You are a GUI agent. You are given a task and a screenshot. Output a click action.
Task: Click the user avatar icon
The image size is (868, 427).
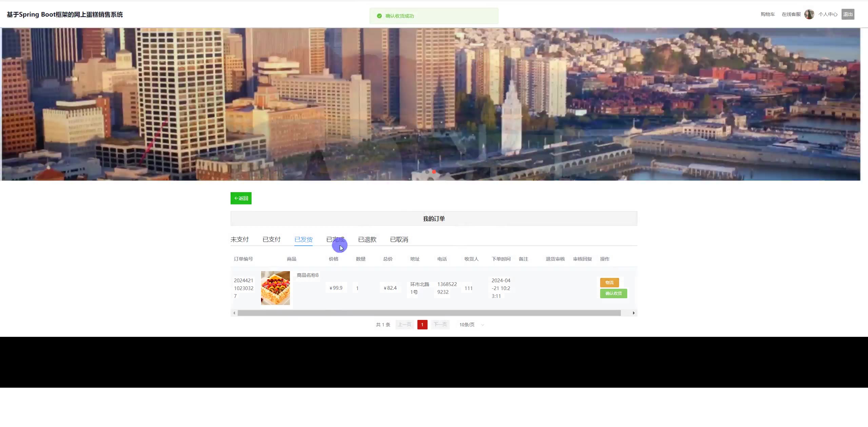point(809,14)
